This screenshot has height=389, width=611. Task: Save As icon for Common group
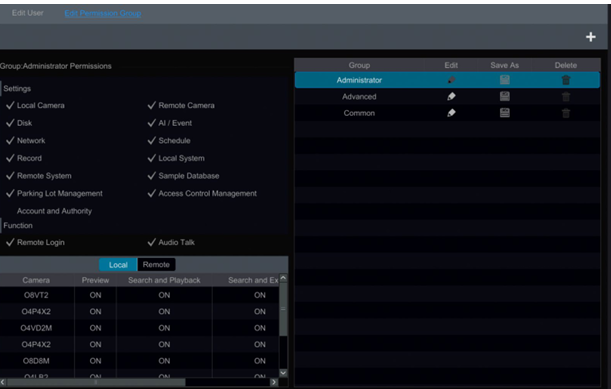[x=505, y=113]
